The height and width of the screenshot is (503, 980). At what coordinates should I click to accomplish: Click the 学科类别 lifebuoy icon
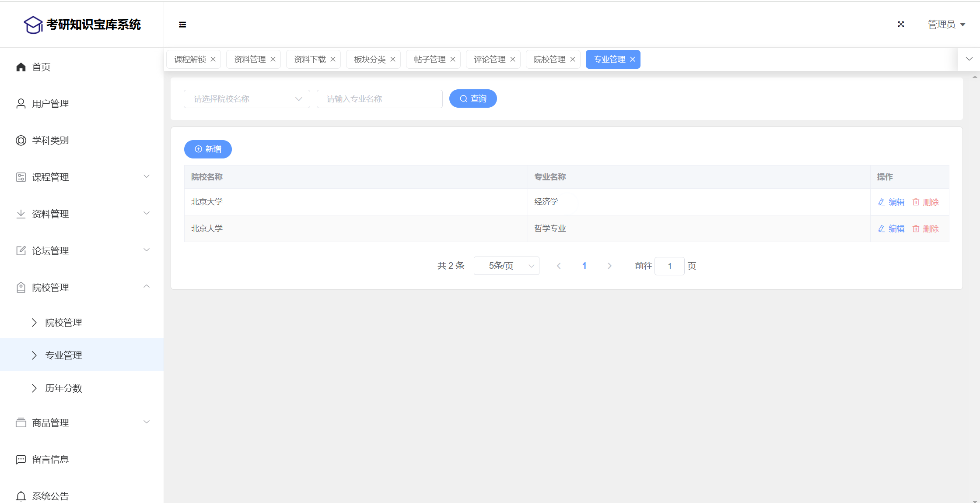pos(21,141)
